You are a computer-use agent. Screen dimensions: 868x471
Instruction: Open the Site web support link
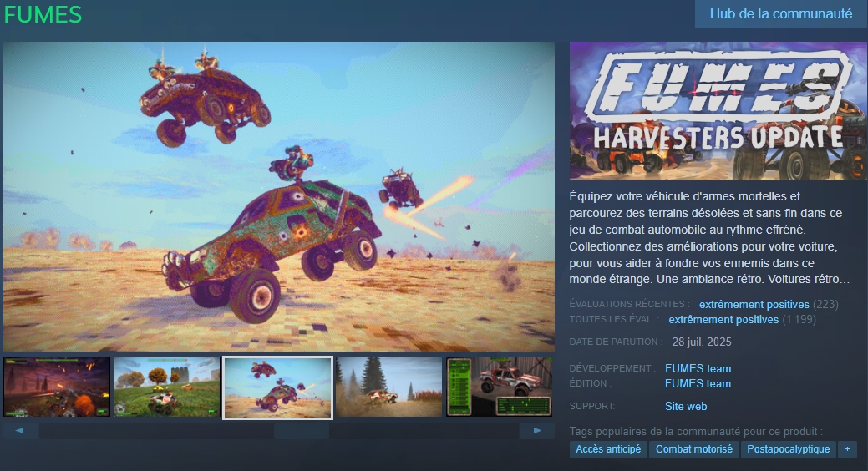686,406
